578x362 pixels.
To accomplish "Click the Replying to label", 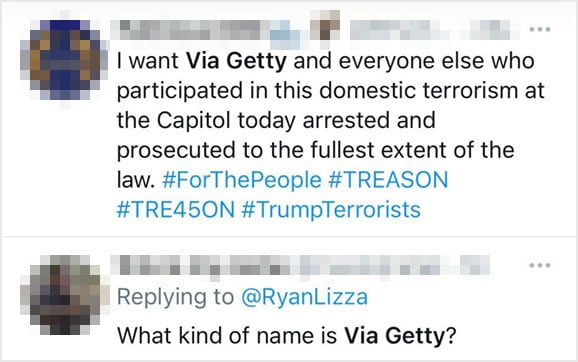I will click(x=175, y=297).
